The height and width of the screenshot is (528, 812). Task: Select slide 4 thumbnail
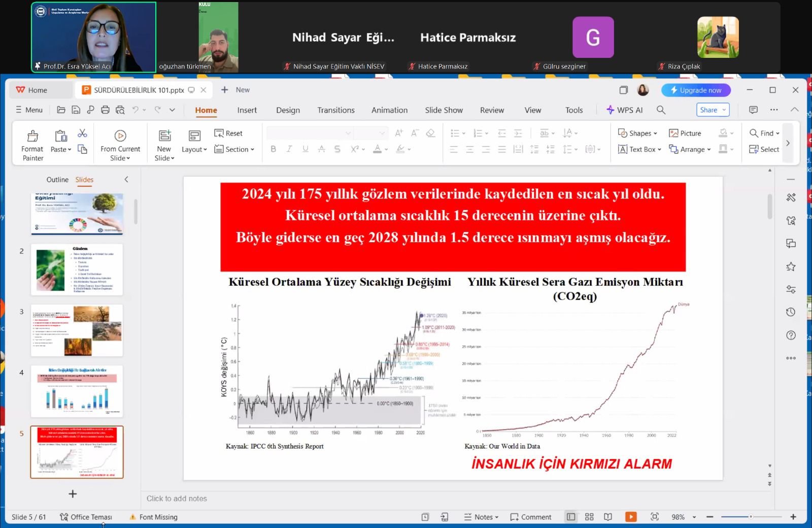coord(77,391)
